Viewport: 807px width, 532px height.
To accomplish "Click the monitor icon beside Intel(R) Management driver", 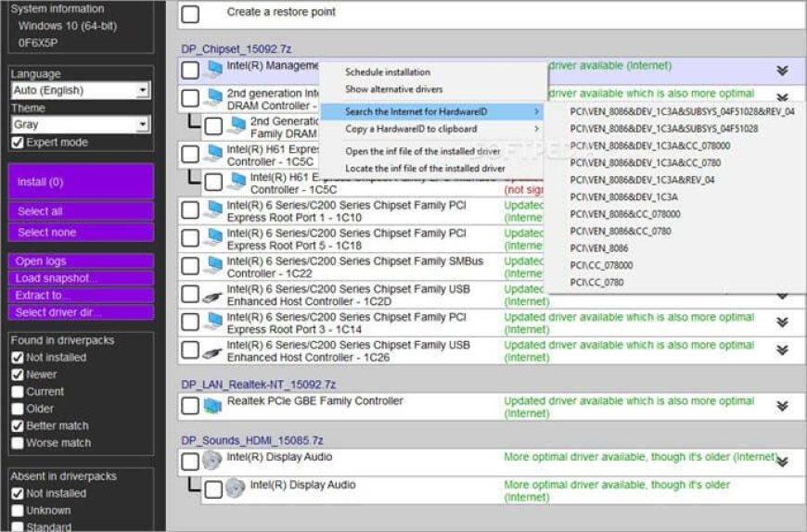I will pyautogui.click(x=212, y=70).
